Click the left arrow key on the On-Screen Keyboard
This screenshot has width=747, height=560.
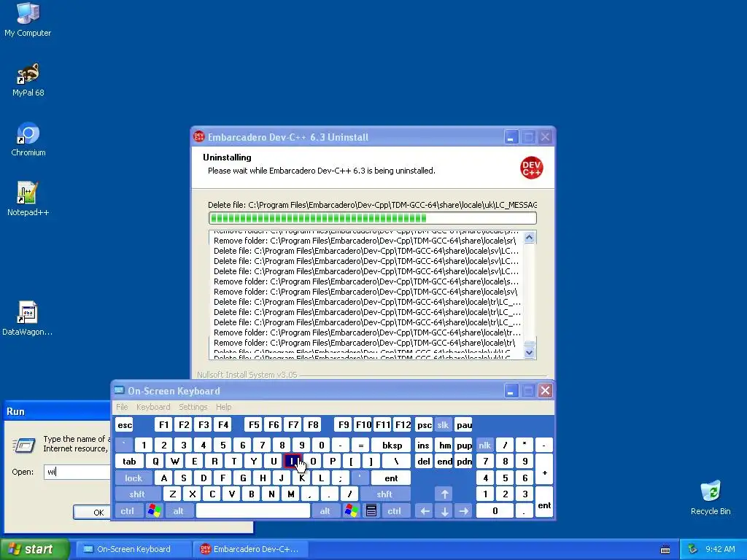[x=425, y=511]
